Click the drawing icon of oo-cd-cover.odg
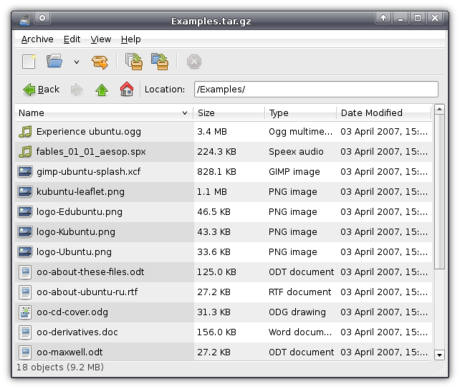The height and width of the screenshot is (389, 460). [x=25, y=312]
